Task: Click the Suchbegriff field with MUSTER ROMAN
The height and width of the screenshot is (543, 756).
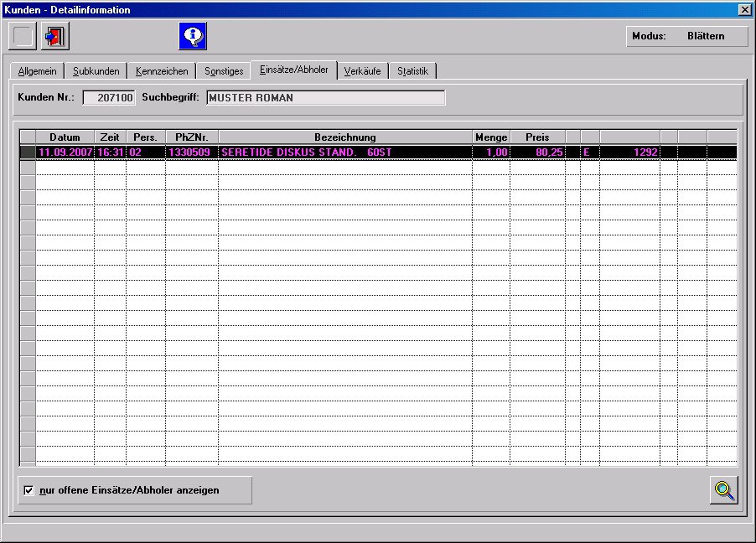Action: click(325, 98)
